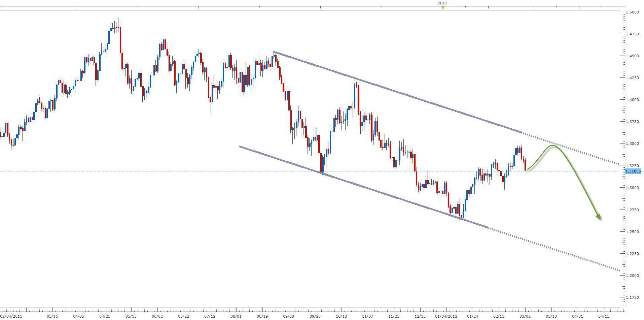This screenshot has height=320, width=644.
Task: Select the 1.4000 price level label
Action: 632,100
